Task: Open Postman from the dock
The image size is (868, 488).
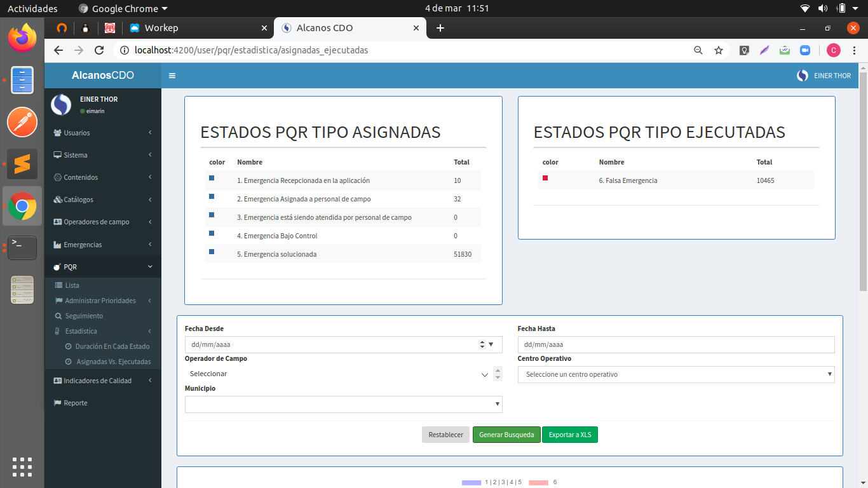Action: 22,121
